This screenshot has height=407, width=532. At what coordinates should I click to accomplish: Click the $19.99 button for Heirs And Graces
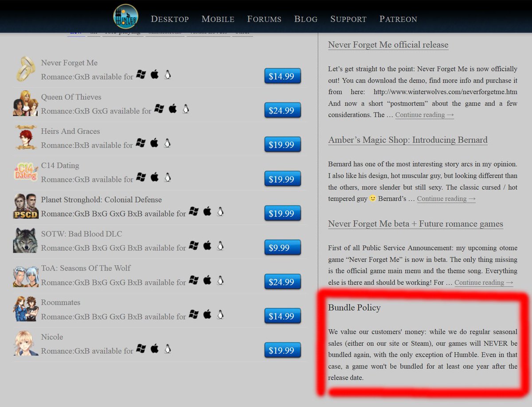(x=282, y=145)
